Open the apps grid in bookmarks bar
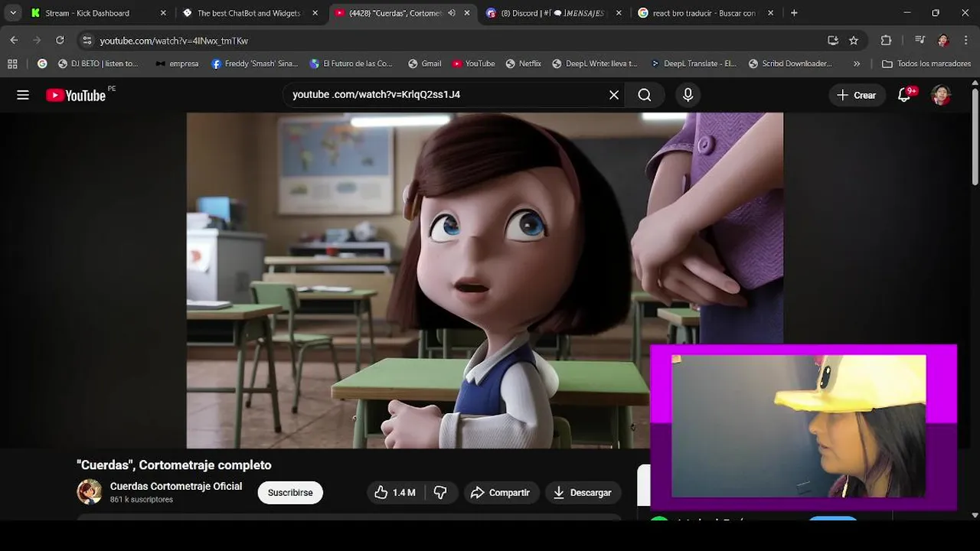980x551 pixels. (12, 64)
